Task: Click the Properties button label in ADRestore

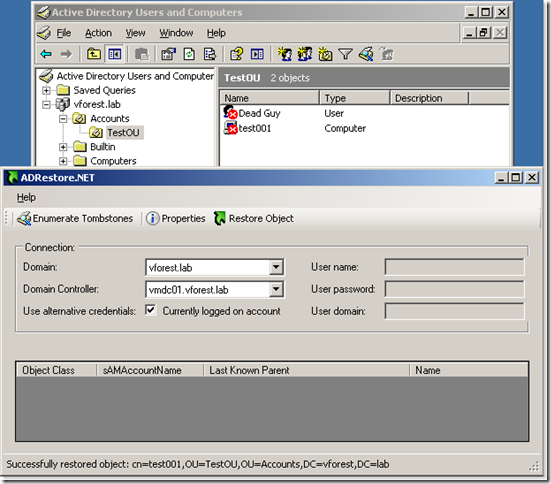Action: [x=183, y=219]
